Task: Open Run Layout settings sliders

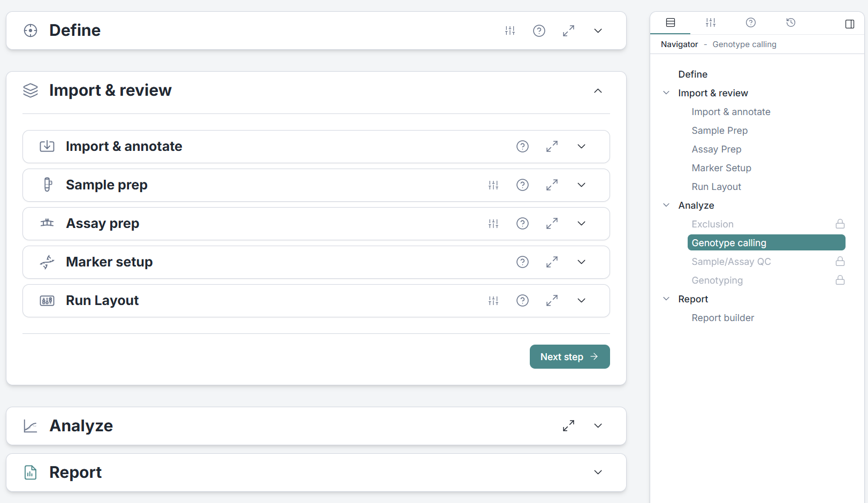Action: tap(493, 300)
